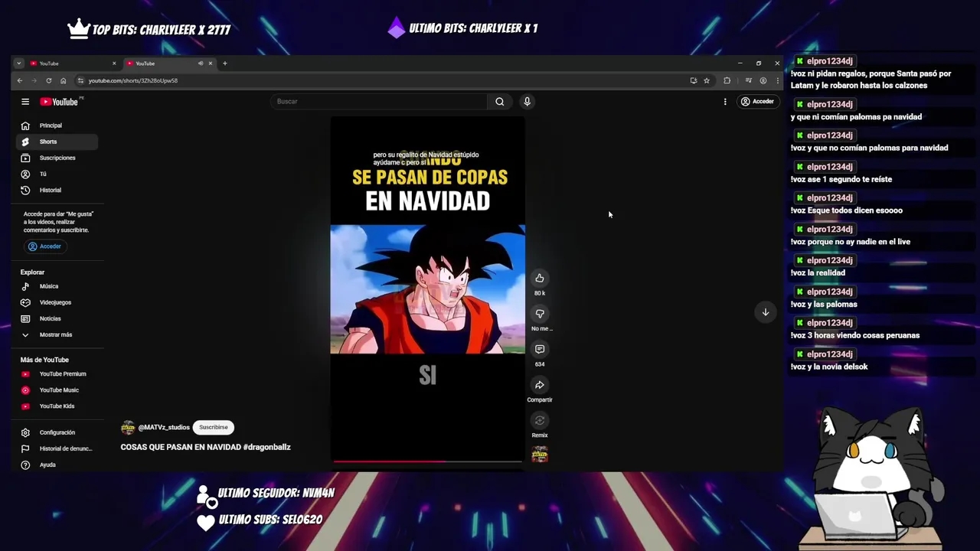Click browser forward arrow
Viewport: 980px width, 551px height.
[34, 80]
